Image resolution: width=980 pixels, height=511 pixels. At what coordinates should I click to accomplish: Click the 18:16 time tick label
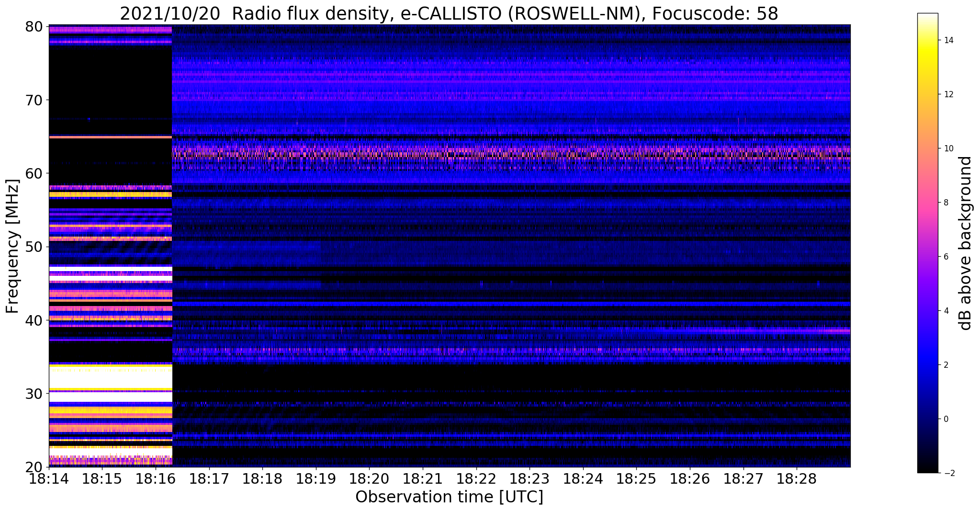[x=156, y=478]
